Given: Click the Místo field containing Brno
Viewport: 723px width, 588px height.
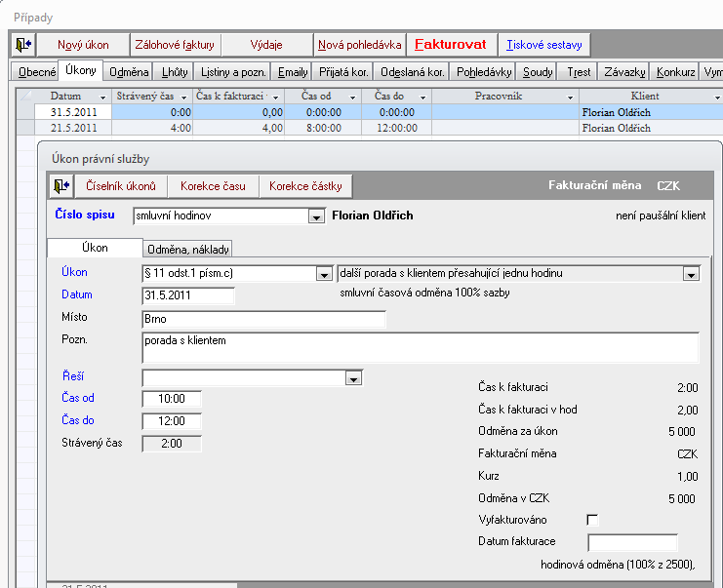Looking at the screenshot, I should coord(263,319).
